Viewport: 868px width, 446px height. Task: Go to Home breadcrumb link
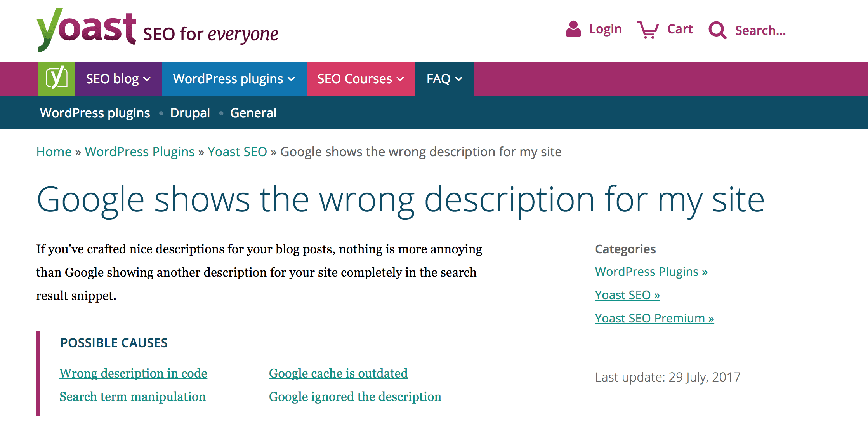(54, 152)
